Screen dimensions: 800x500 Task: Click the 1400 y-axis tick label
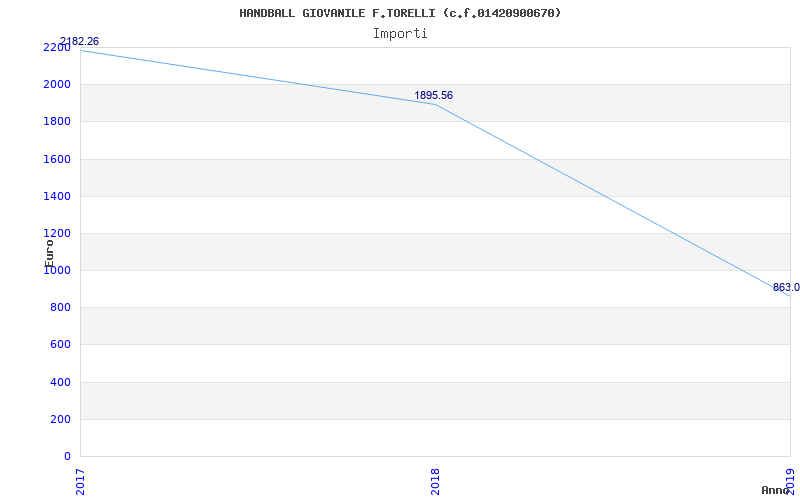(x=57, y=196)
